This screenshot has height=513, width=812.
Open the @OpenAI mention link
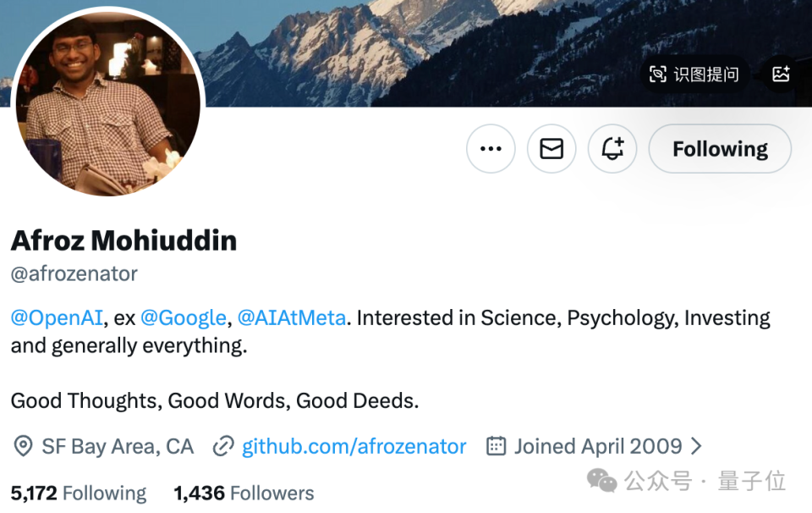(x=56, y=318)
